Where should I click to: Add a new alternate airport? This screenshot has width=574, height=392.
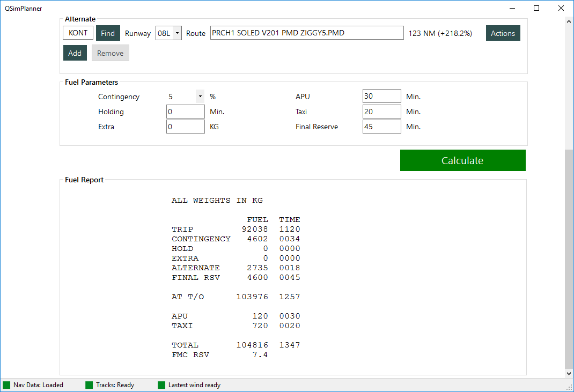(x=75, y=53)
